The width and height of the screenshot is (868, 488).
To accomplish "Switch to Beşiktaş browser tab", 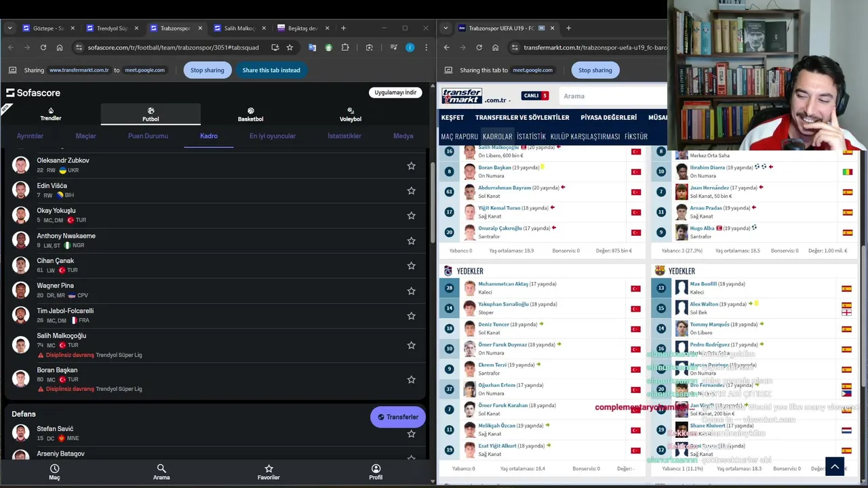I will point(300,28).
